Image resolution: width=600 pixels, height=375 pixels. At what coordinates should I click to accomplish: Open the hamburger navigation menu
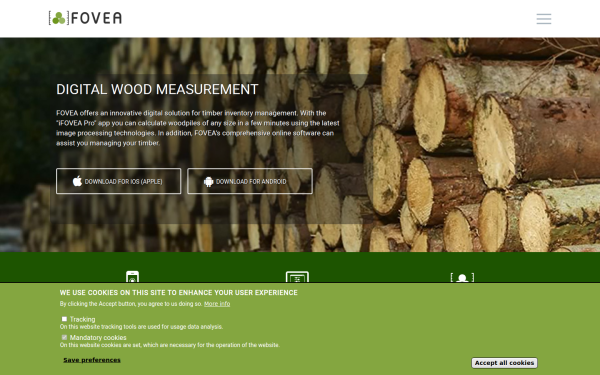coord(543,19)
